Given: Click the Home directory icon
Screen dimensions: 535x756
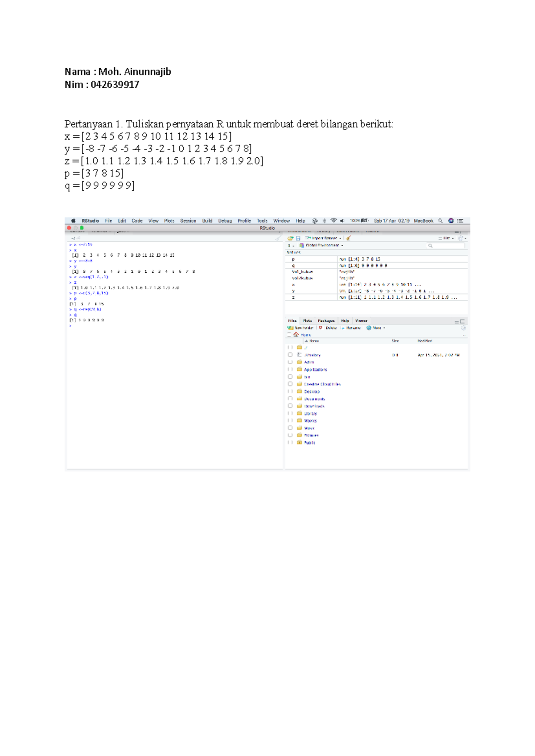Looking at the screenshot, I should click(296, 334).
